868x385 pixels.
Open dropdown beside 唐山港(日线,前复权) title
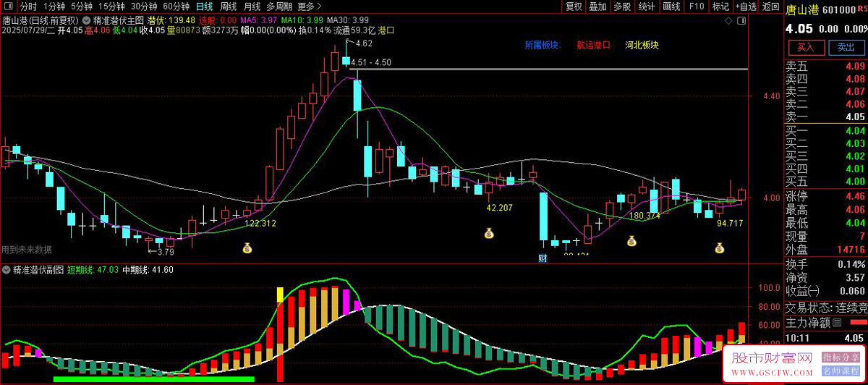tap(87, 21)
